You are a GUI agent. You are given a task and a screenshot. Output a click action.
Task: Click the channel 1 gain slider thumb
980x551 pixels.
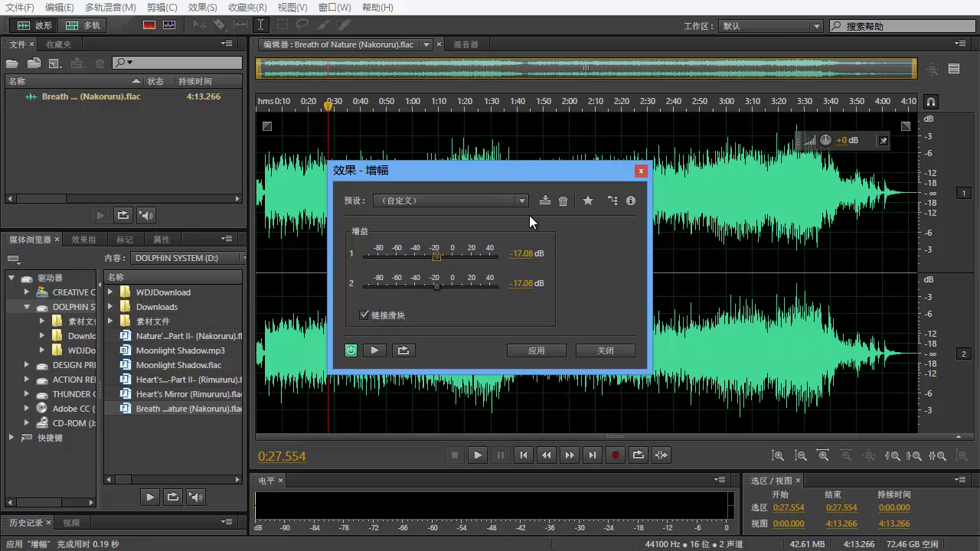436,256
